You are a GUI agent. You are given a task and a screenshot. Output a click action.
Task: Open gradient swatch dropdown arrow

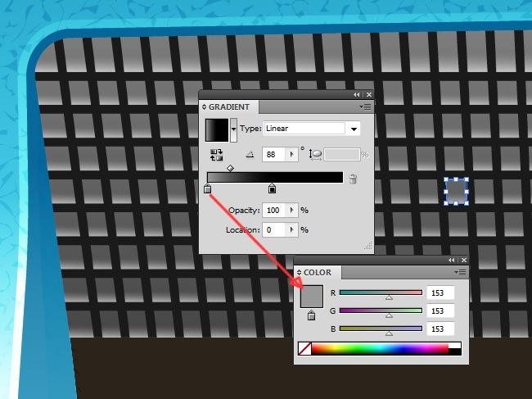click(x=233, y=130)
